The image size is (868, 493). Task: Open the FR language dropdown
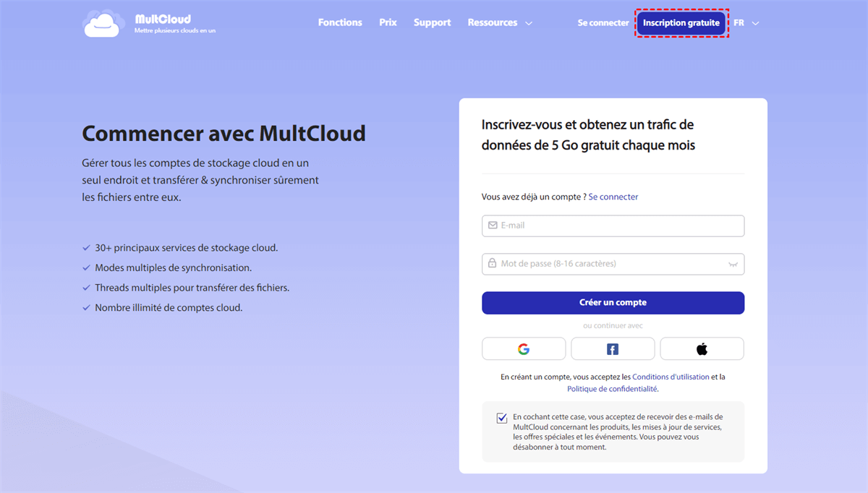(746, 23)
